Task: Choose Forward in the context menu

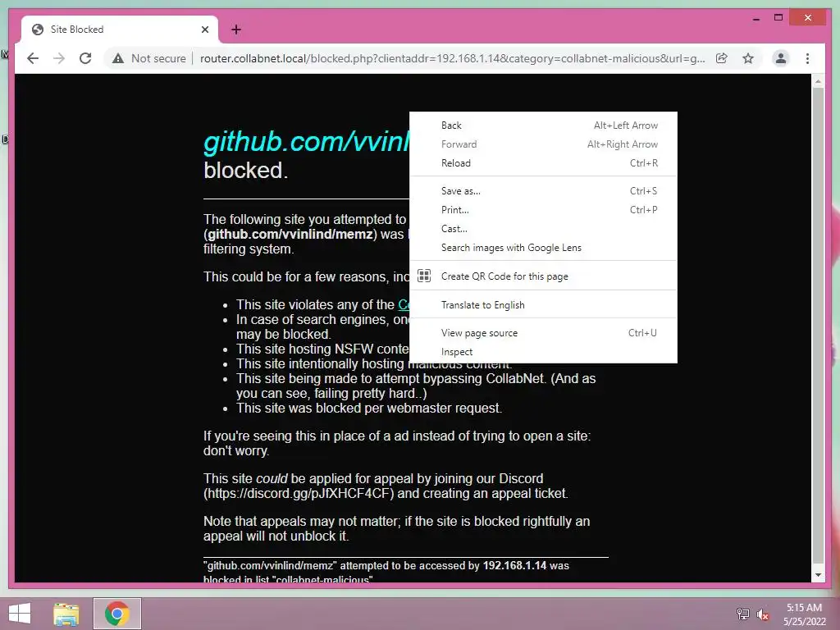Action: (x=543, y=144)
